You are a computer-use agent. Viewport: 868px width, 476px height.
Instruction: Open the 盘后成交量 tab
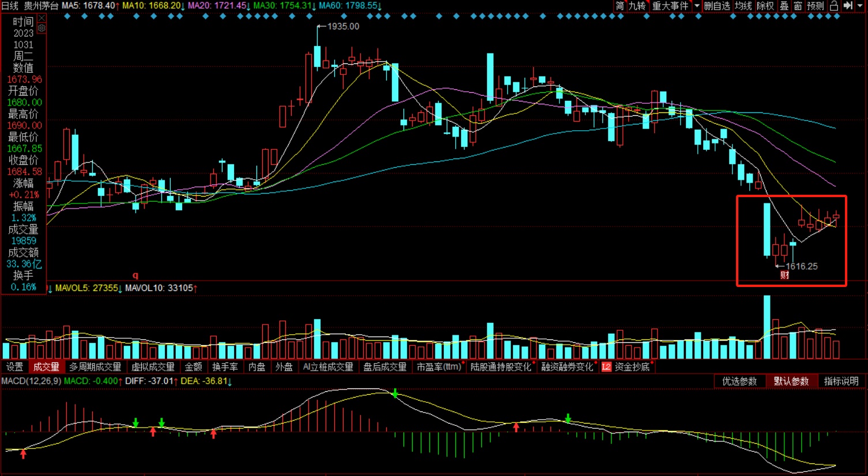pyautogui.click(x=384, y=367)
